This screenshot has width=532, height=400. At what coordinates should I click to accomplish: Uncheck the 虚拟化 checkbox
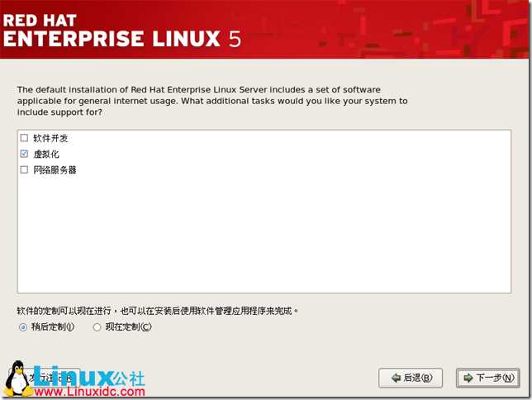[x=24, y=154]
